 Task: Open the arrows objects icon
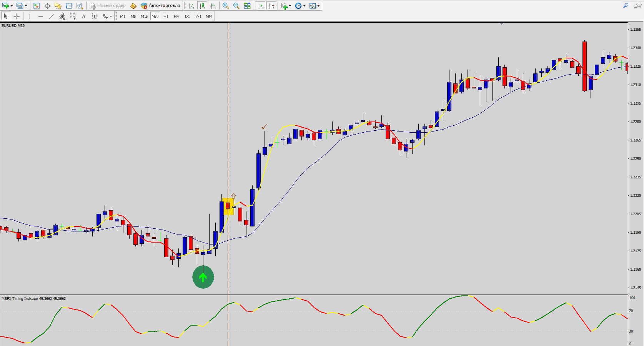[105, 16]
